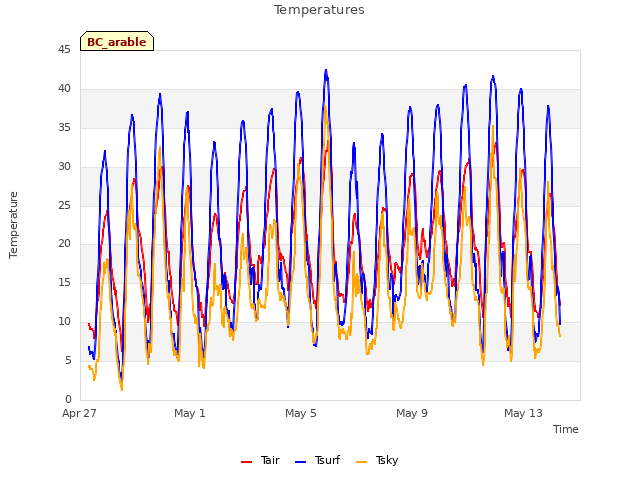Click the Temperature y-axis label
640x480 pixels.
(x=13, y=225)
